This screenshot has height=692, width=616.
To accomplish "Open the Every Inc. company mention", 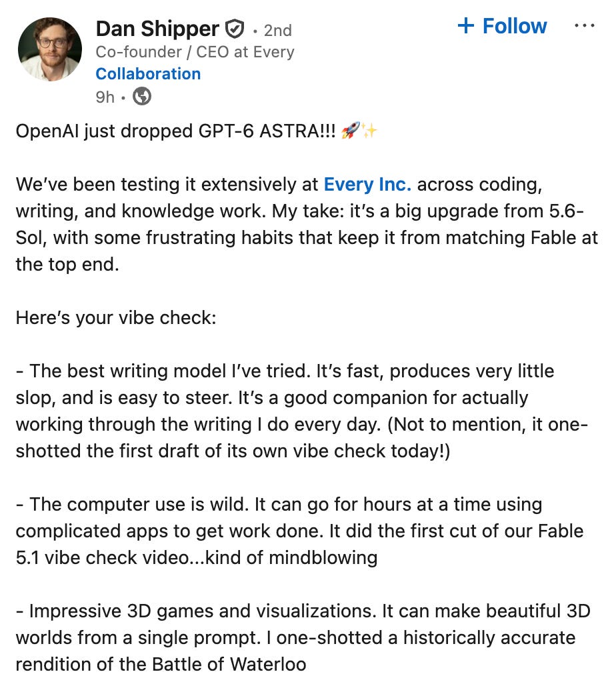I will pos(367,185).
